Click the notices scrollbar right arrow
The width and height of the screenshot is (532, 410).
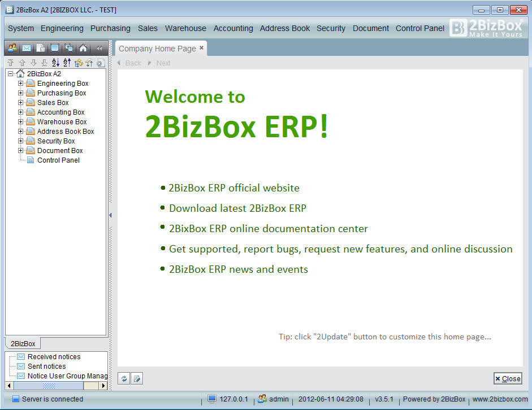coord(103,386)
